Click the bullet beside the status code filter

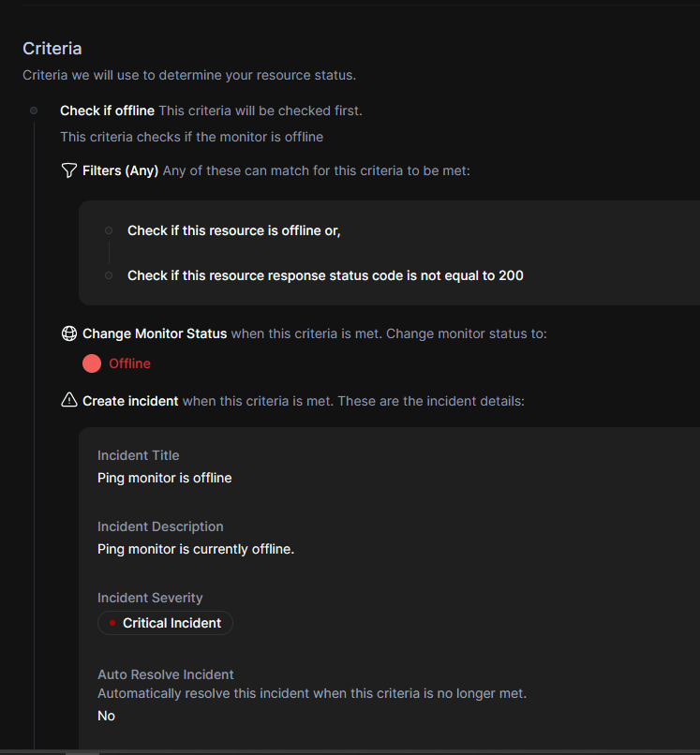click(109, 274)
